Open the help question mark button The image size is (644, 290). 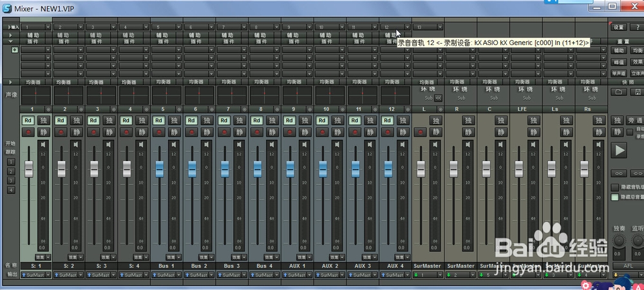pos(637,27)
